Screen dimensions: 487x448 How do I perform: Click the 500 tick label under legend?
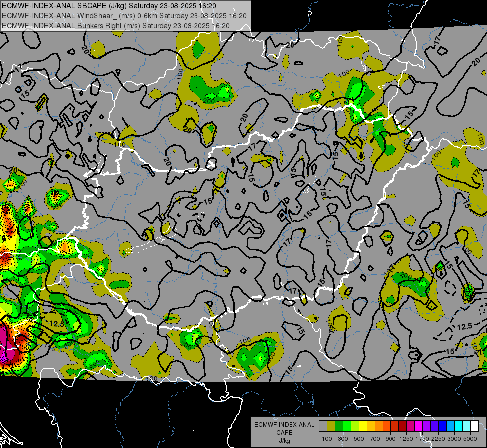click(359, 439)
